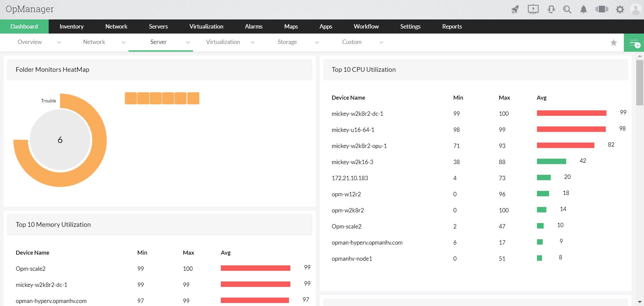Open Opm-scale2 in CPU Utilization list

click(x=347, y=226)
